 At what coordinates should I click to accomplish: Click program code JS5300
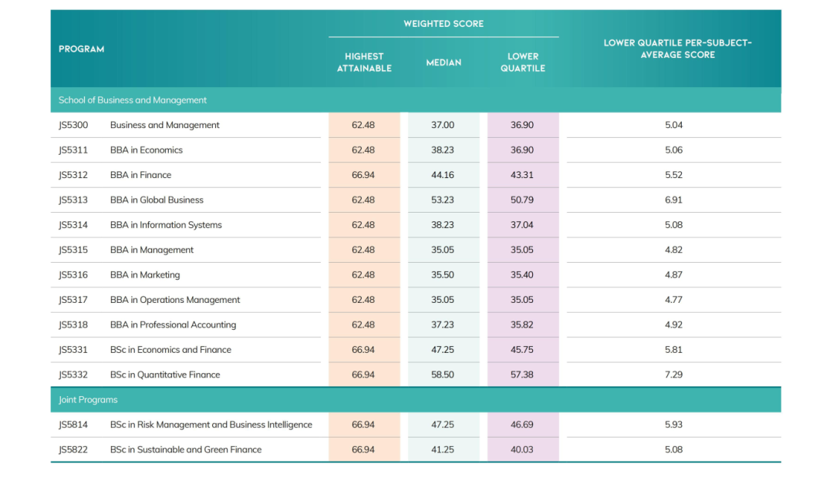tap(73, 125)
